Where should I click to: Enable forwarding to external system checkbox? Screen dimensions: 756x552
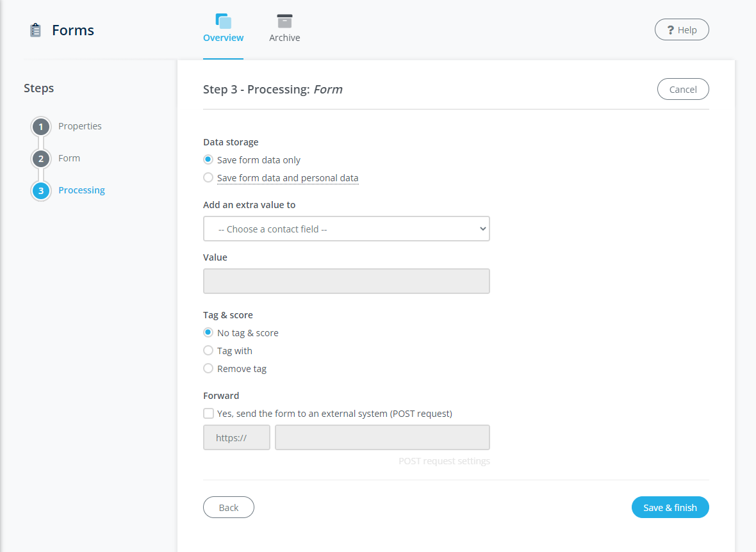tap(208, 414)
